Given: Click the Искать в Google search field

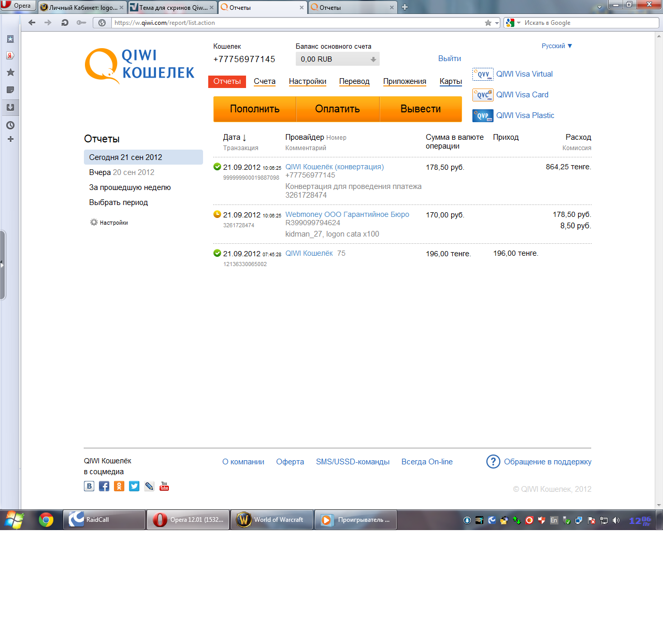Looking at the screenshot, I should point(590,23).
